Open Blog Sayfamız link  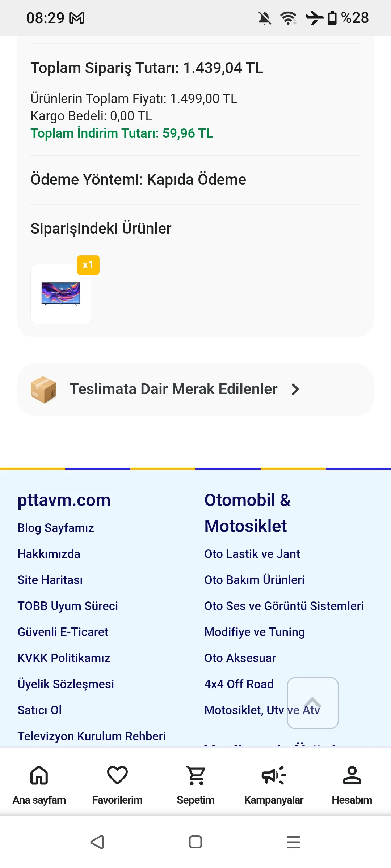[x=56, y=528]
